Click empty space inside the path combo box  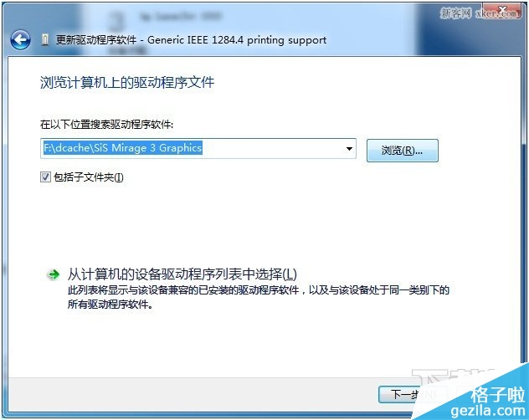(x=273, y=148)
